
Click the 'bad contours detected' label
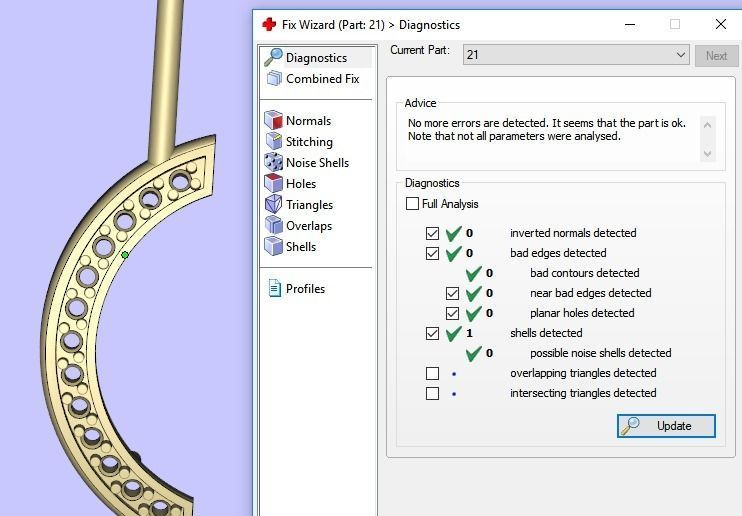pyautogui.click(x=585, y=273)
